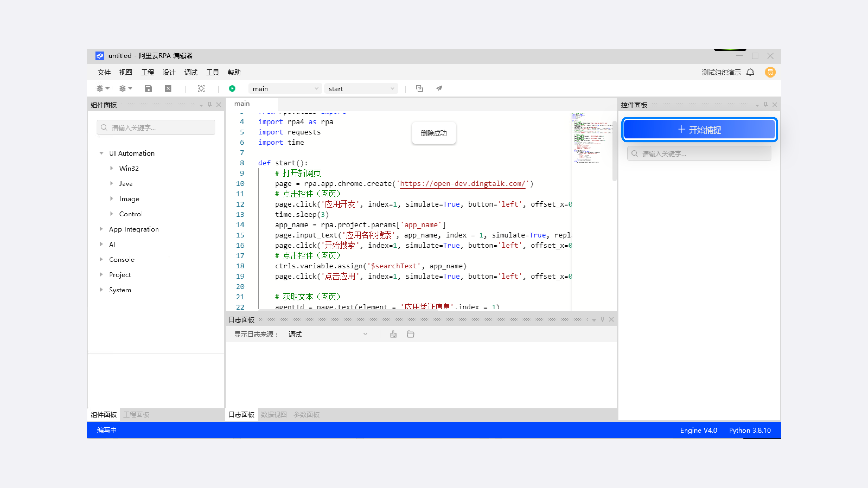Image resolution: width=868 pixels, height=488 pixels.
Task: Click the first stacked-layers toolbar icon
Action: [x=103, y=89]
